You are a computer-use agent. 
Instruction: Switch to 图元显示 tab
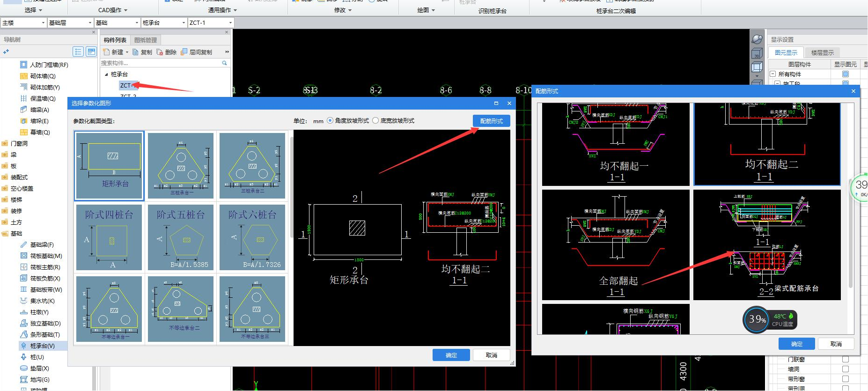[x=786, y=52]
